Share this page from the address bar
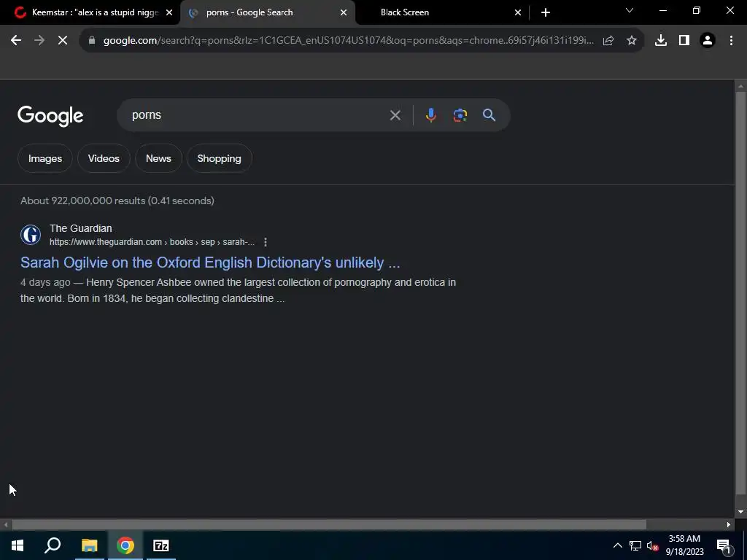The height and width of the screenshot is (560, 747). (x=608, y=41)
